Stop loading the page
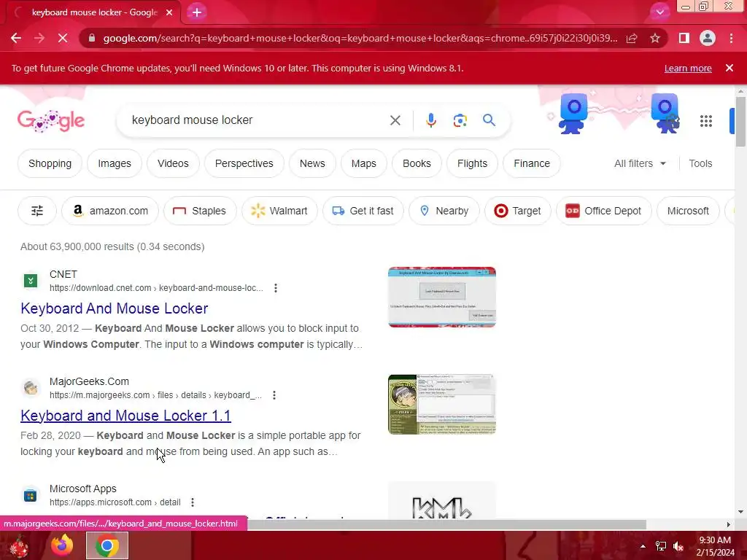The width and height of the screenshot is (747, 560). (63, 38)
